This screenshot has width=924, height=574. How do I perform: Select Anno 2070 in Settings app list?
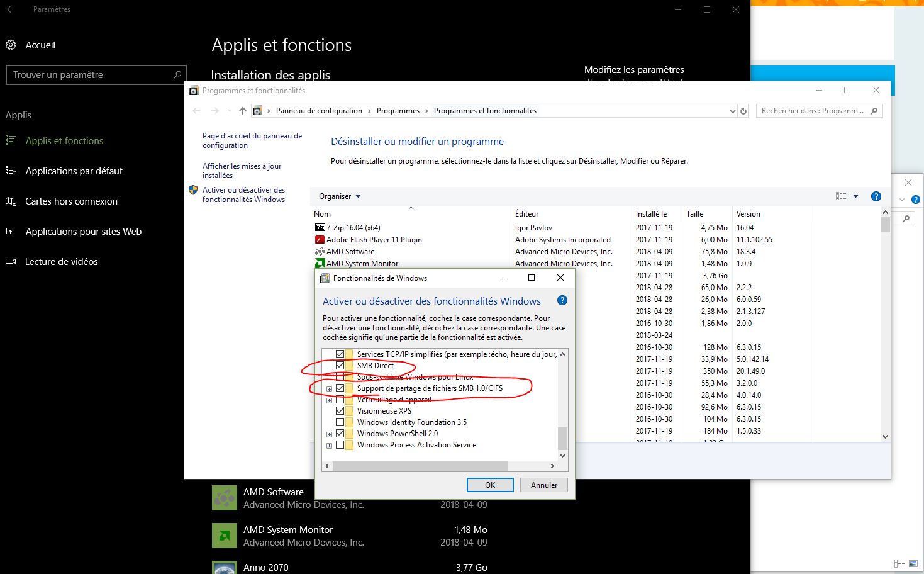pyautogui.click(x=350, y=567)
